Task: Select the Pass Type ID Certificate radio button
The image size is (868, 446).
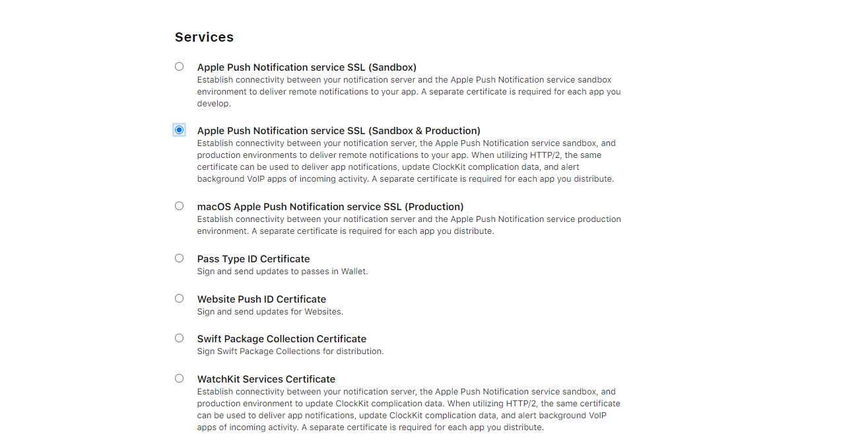Action: coord(179,258)
